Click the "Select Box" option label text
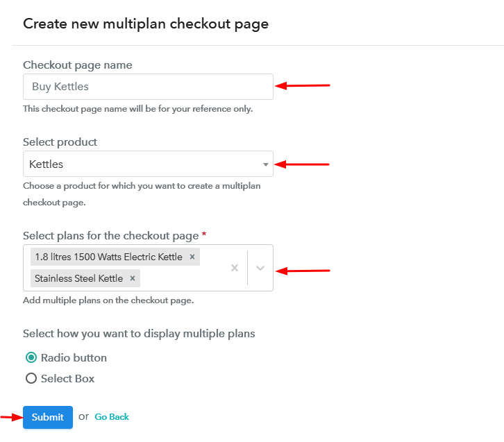This screenshot has width=504, height=442. tap(67, 379)
